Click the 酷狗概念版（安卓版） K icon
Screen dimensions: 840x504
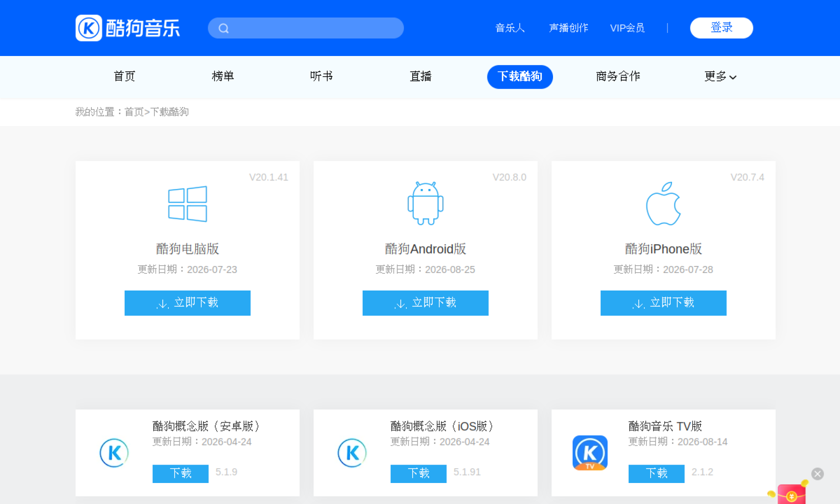pyautogui.click(x=114, y=453)
